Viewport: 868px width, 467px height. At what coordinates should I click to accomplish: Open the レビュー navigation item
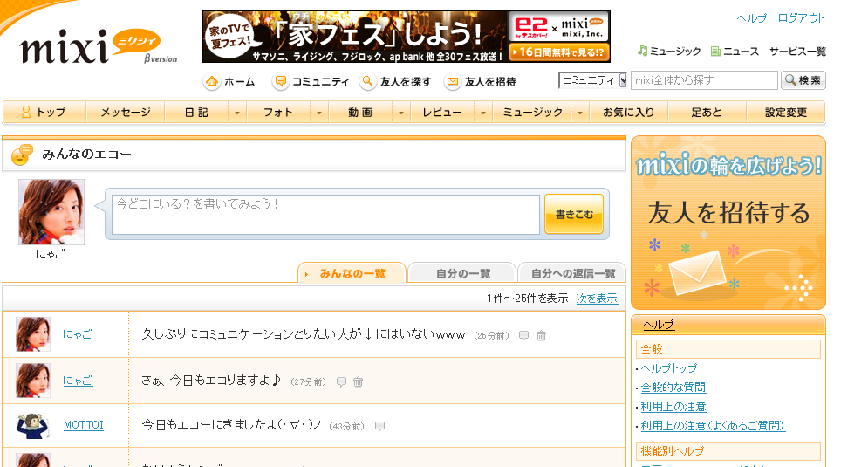(x=442, y=113)
